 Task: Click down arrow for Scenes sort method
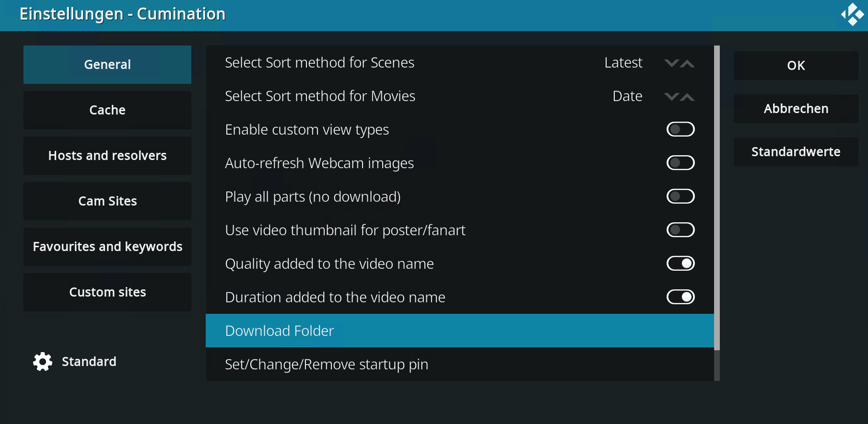[671, 63]
